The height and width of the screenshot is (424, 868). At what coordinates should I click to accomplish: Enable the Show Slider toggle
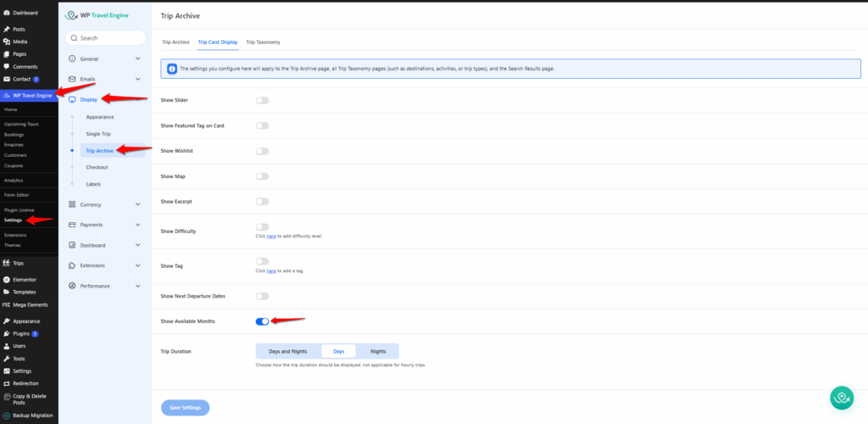[262, 100]
